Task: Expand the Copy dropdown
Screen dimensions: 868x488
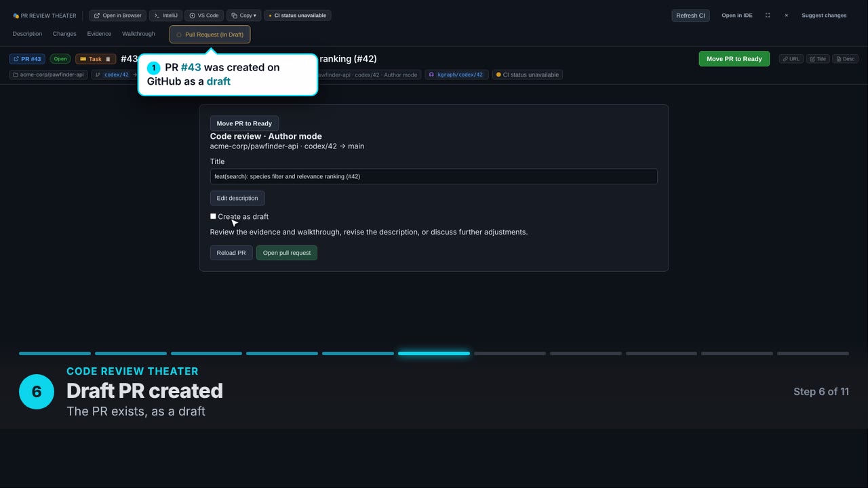Action: tap(243, 15)
